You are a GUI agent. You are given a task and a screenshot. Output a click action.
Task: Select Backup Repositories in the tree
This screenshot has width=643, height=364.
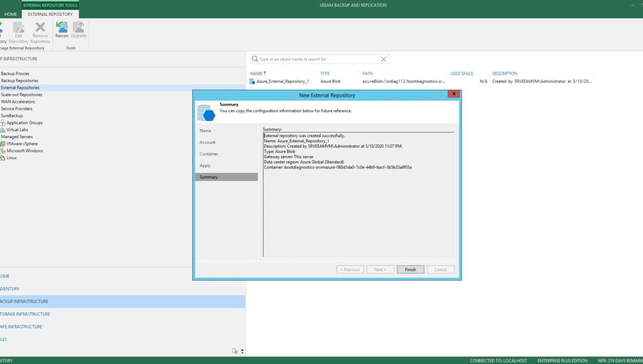tap(20, 81)
